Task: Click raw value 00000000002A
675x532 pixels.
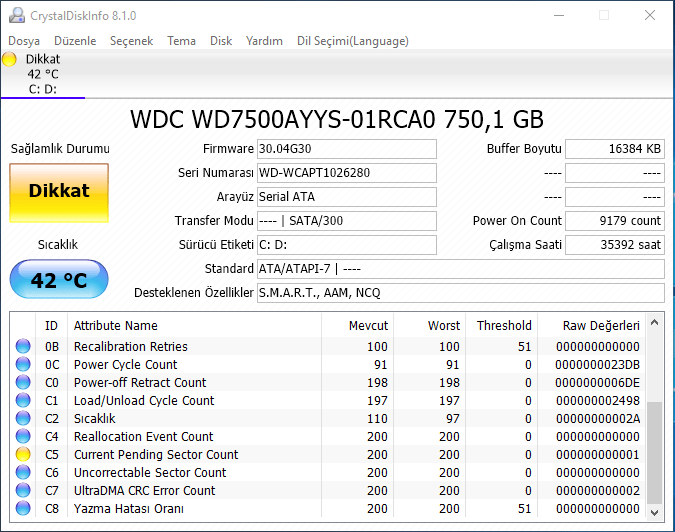Action: 598,419
